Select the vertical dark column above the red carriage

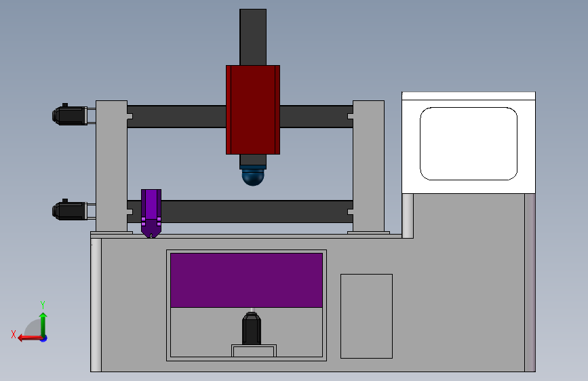click(253, 37)
